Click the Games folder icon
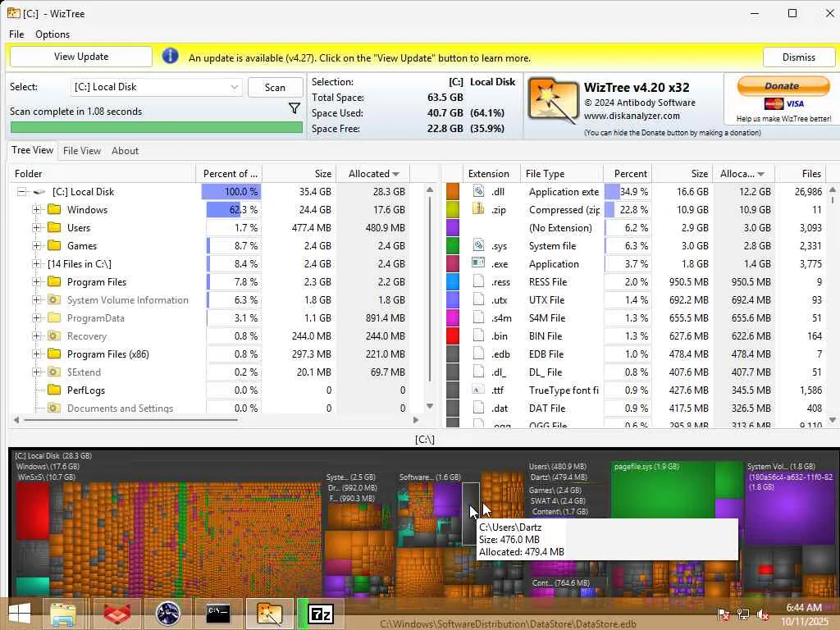The image size is (840, 630). tap(54, 245)
